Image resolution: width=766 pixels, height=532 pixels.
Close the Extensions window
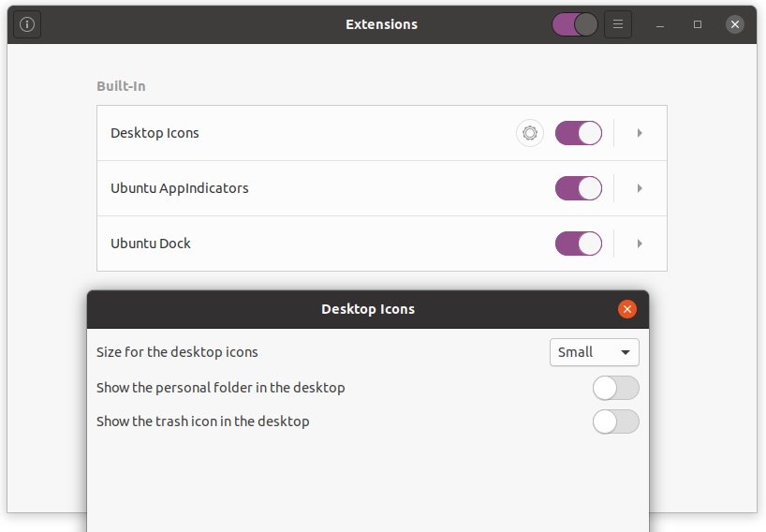pyautogui.click(x=735, y=24)
